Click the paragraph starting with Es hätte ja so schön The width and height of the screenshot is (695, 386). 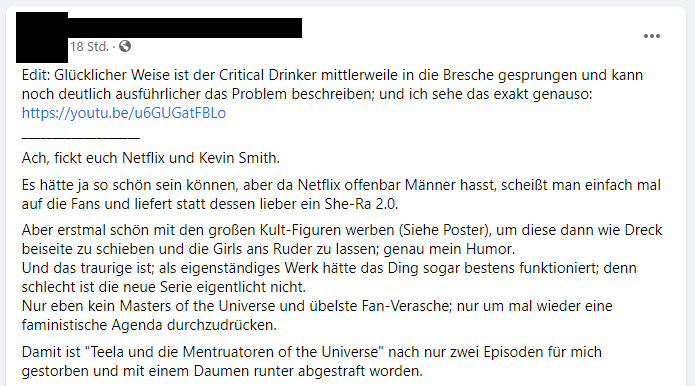click(x=341, y=194)
